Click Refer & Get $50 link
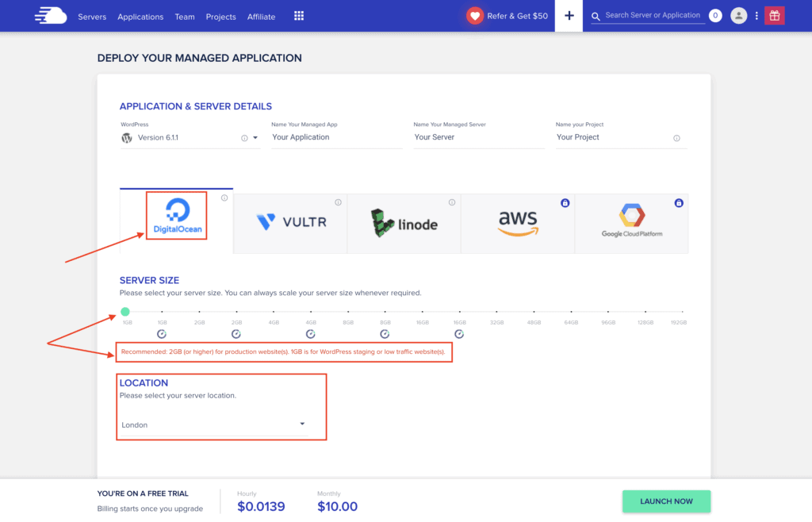The width and height of the screenshot is (812, 522). click(517, 16)
